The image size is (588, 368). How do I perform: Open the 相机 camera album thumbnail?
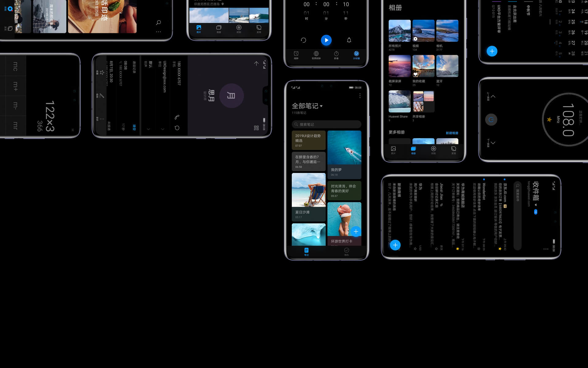[x=447, y=31]
